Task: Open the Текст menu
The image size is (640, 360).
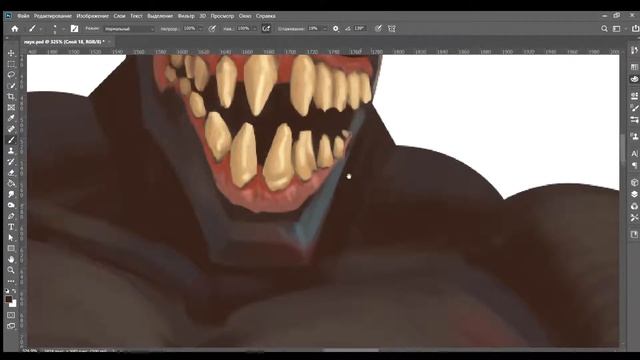Action: [x=136, y=16]
